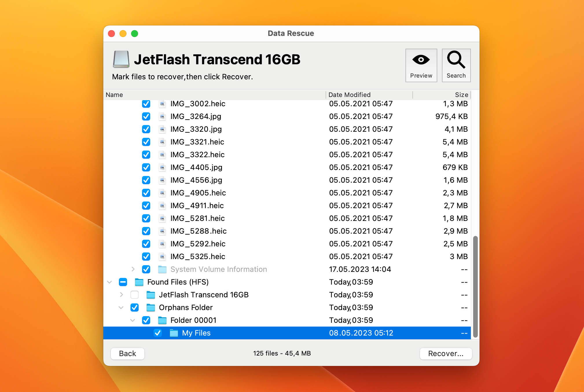Click file icon of IMG_3321.heic
584x392 pixels.
click(162, 142)
